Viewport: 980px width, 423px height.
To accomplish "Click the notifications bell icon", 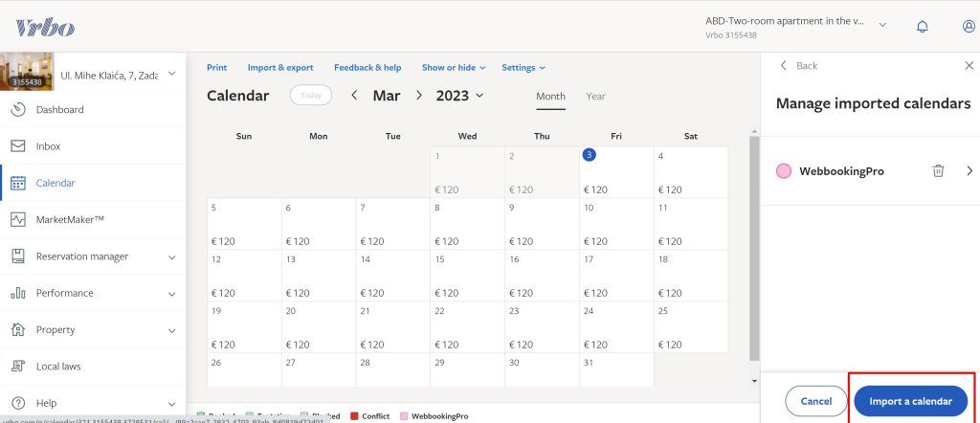I will pyautogui.click(x=922, y=27).
